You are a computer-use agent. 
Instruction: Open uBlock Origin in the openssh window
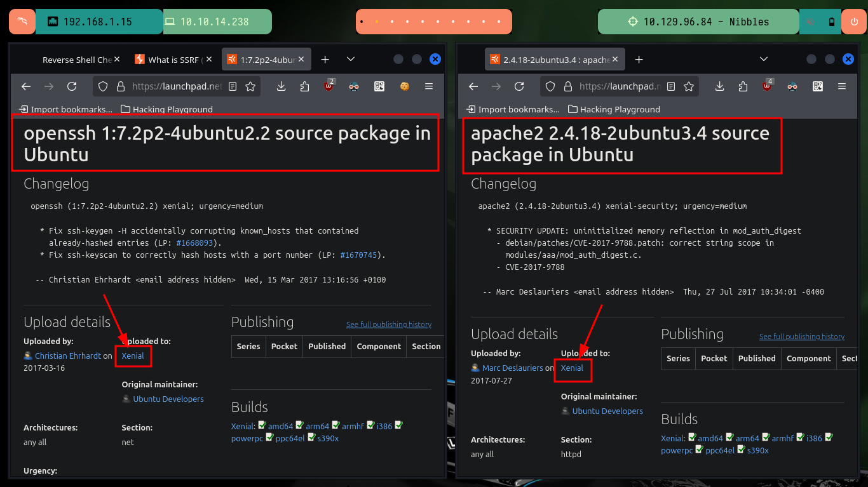coord(329,86)
